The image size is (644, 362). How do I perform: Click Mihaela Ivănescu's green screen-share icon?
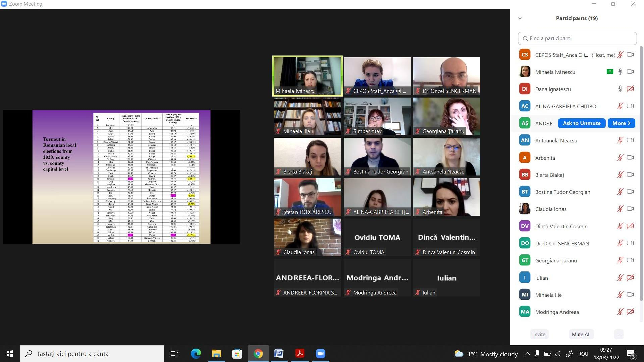pyautogui.click(x=610, y=72)
